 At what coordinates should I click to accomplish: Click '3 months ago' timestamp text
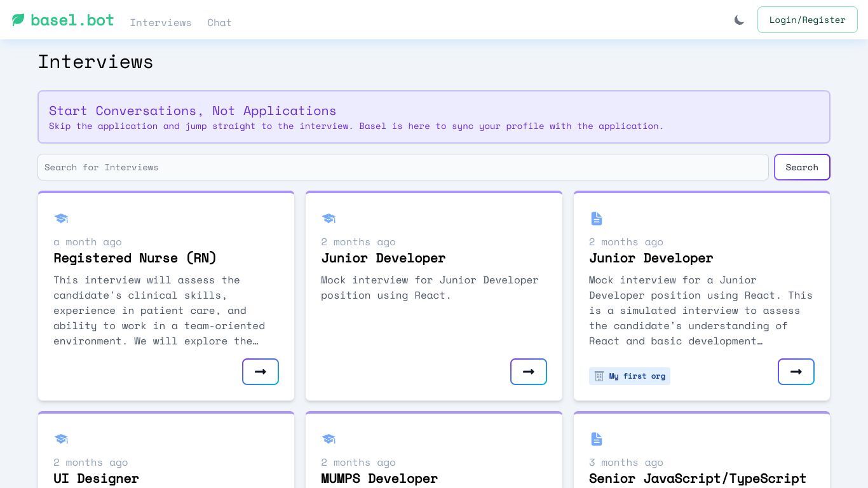[626, 463]
